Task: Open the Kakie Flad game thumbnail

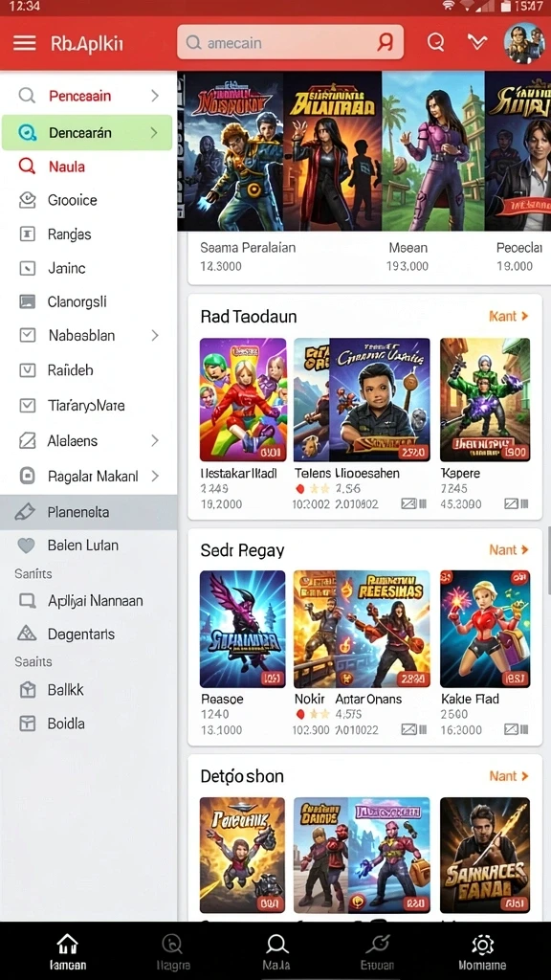Action: point(485,629)
